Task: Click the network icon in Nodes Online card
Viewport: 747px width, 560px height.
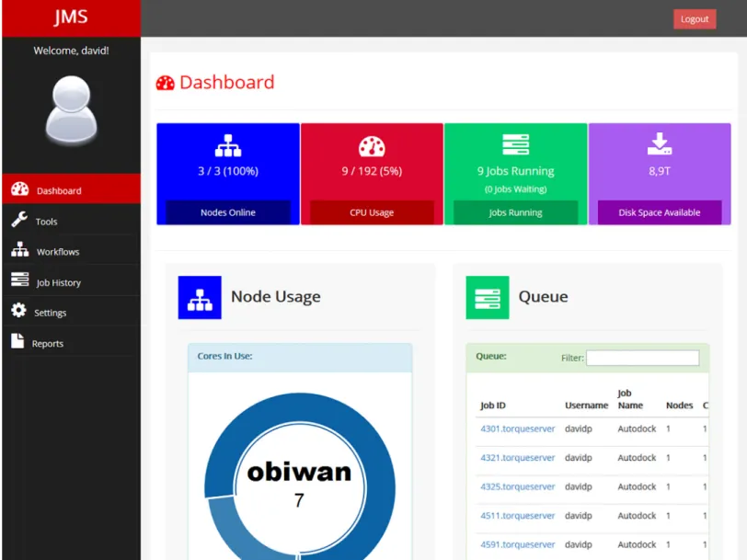Action: click(x=228, y=145)
